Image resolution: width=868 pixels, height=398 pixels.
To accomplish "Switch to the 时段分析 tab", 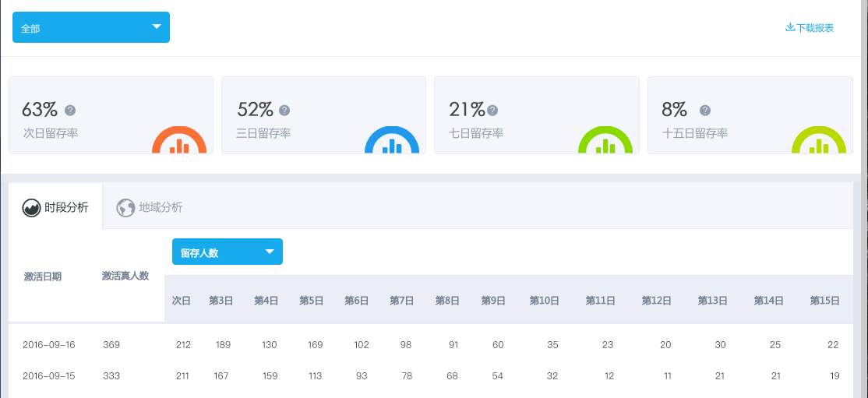I will (55, 208).
